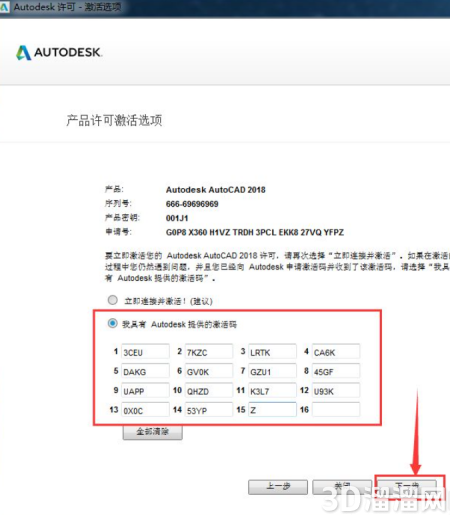Click activation code field 15 containing Z
The image size is (450, 515).
272,410
